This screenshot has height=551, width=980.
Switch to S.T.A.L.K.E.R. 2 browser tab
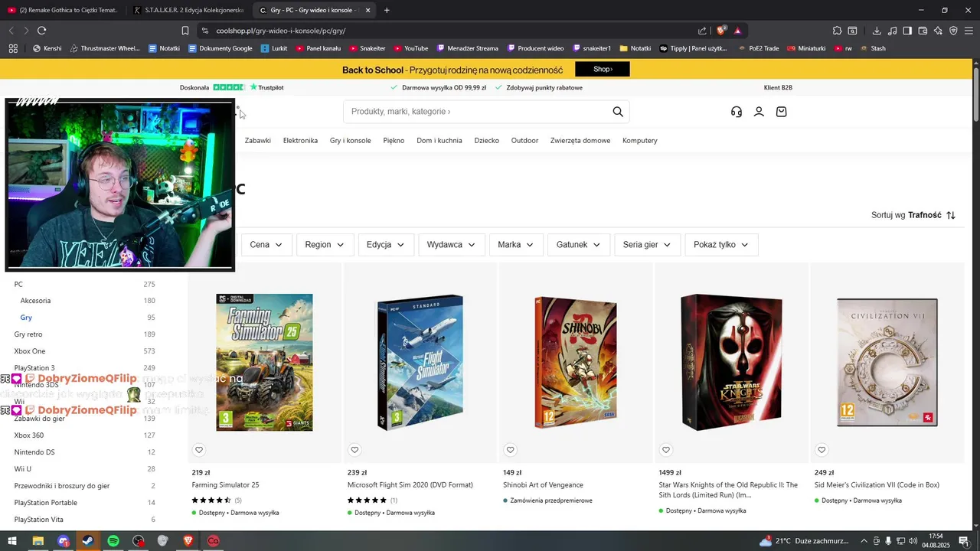188,10
